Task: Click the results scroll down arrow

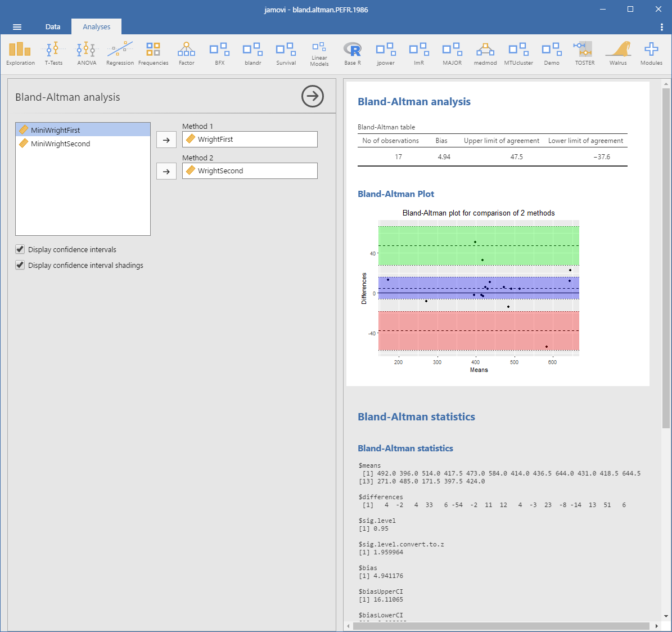Action: pyautogui.click(x=666, y=616)
